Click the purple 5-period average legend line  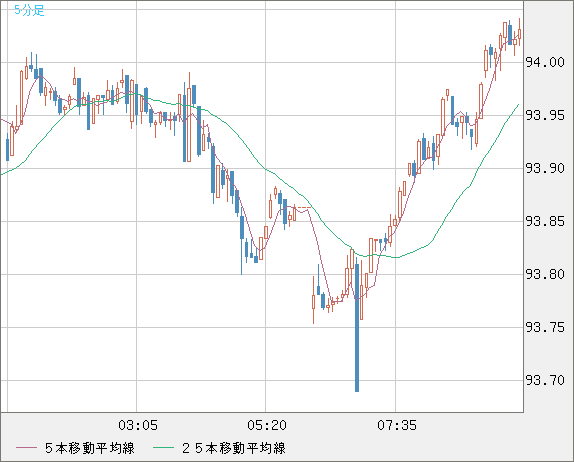click(x=26, y=448)
